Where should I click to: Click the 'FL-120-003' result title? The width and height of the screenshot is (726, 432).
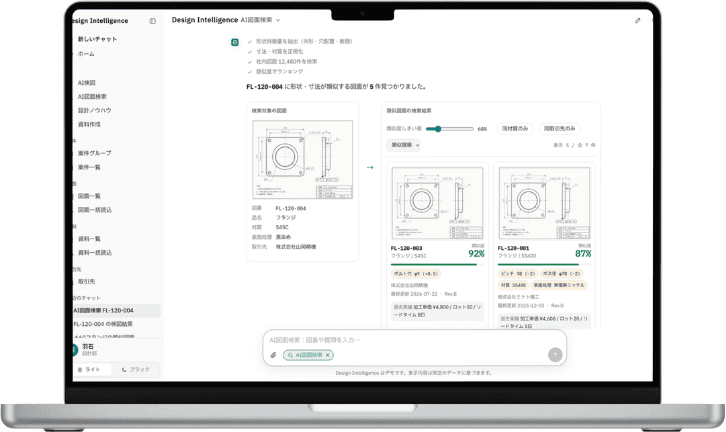407,248
